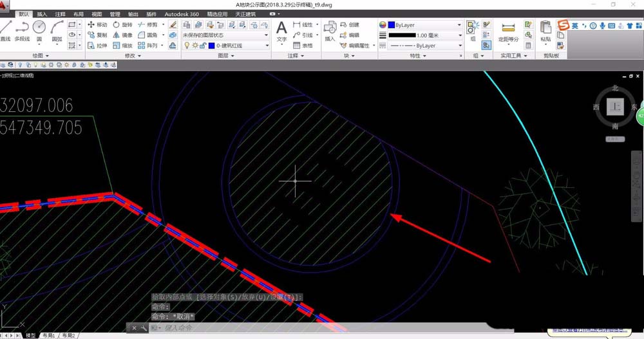This screenshot has width=644, height=339.
Task: Click the command line close X button
Action: pos(135,327)
